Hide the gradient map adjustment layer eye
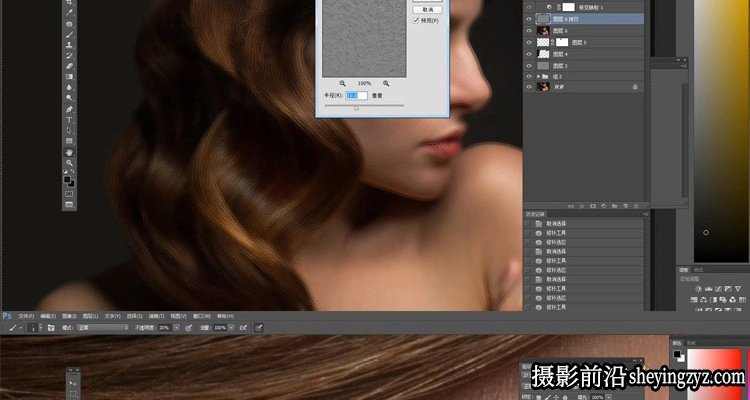 [x=529, y=7]
